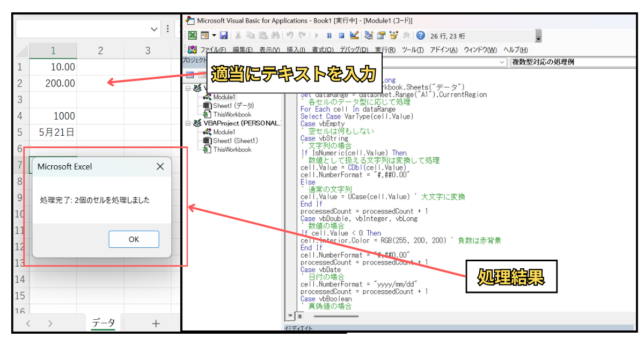
Task: Open Object Browser toolbar icon
Action: (394, 35)
